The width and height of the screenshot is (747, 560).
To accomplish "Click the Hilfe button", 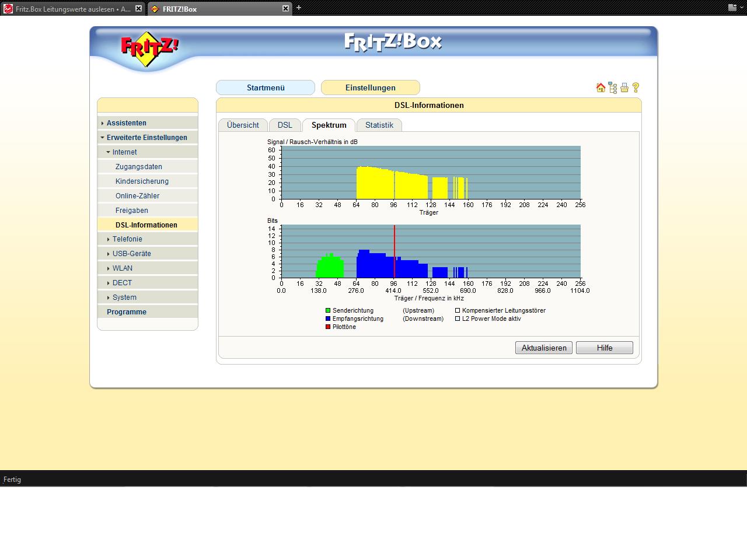I will pyautogui.click(x=604, y=348).
